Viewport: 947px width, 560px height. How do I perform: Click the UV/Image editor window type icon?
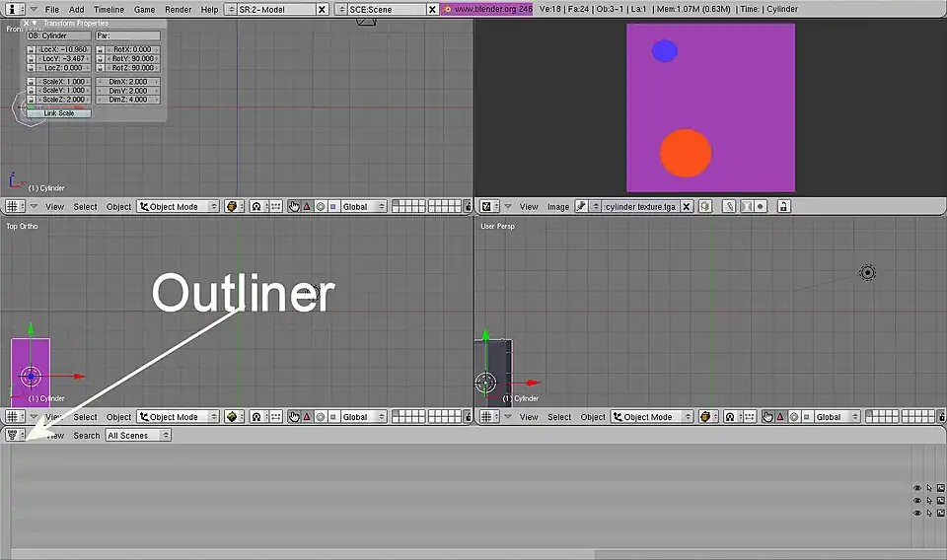point(487,207)
